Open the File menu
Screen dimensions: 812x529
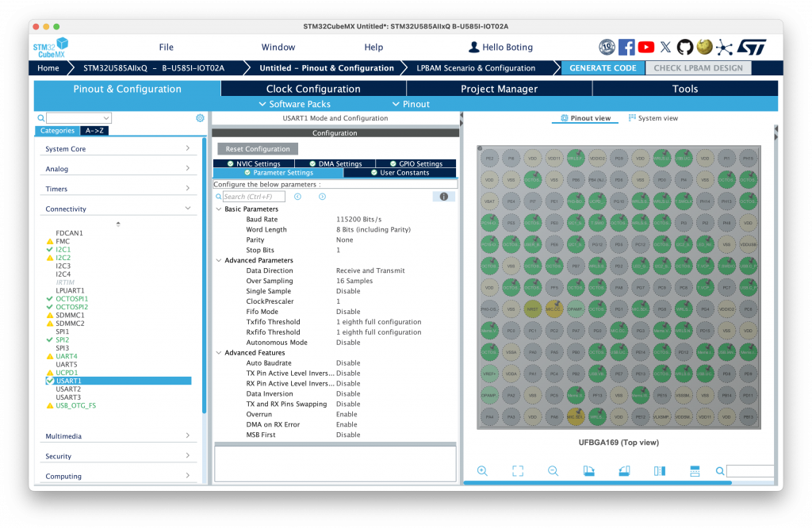click(x=167, y=47)
